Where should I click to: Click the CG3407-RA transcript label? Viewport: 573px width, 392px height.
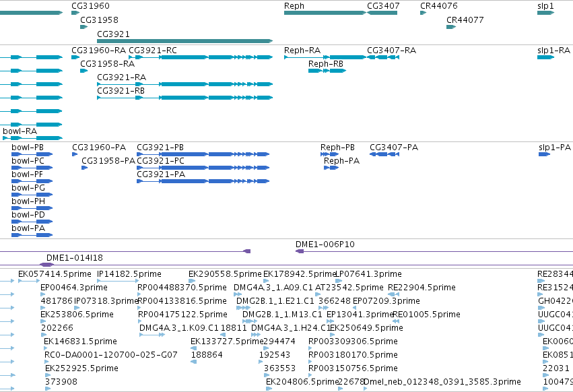click(x=391, y=50)
